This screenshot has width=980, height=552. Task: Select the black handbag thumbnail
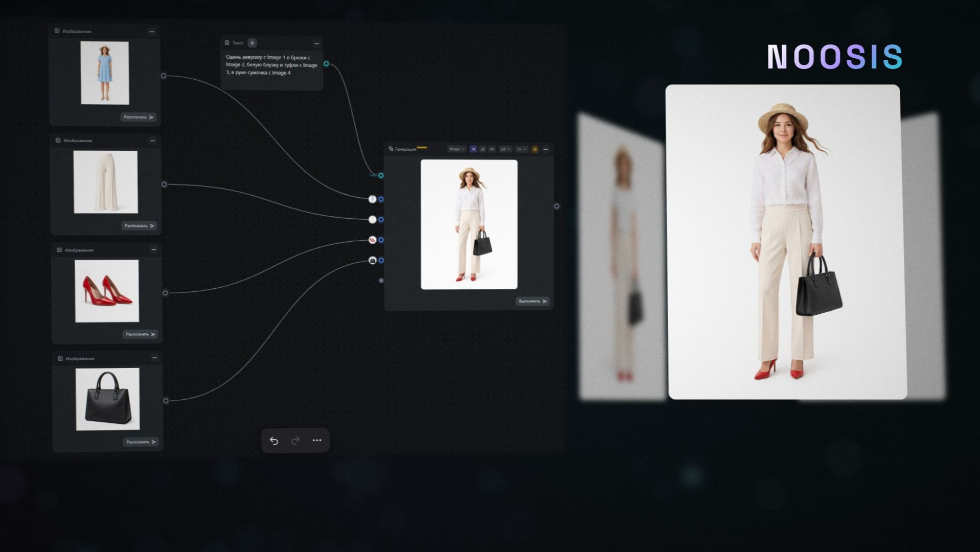point(108,399)
